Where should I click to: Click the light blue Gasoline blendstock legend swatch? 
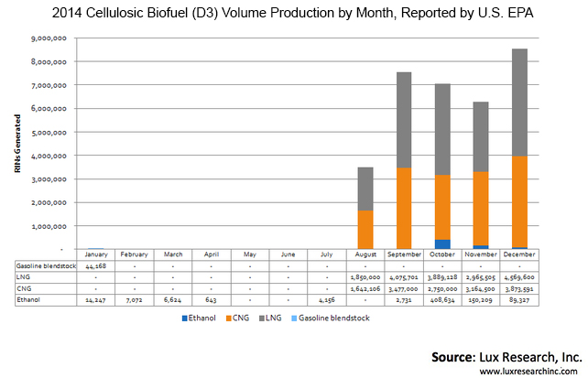point(294,319)
